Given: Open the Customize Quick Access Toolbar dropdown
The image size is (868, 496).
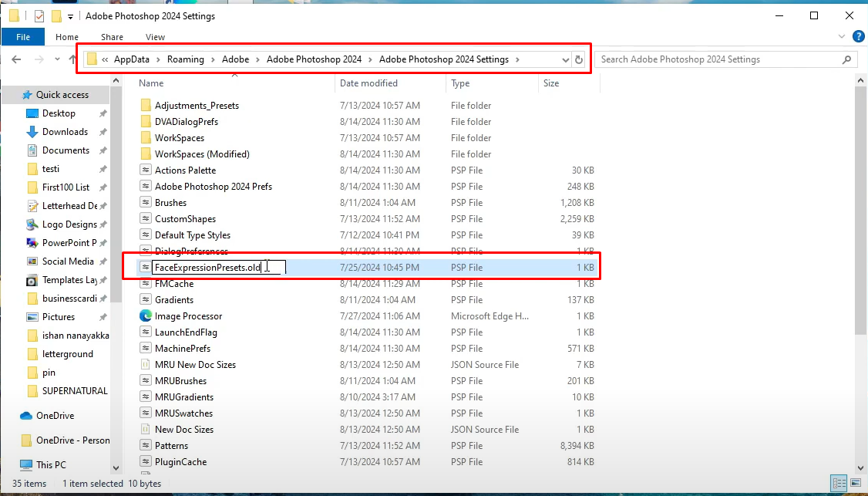Looking at the screenshot, I should tap(70, 17).
